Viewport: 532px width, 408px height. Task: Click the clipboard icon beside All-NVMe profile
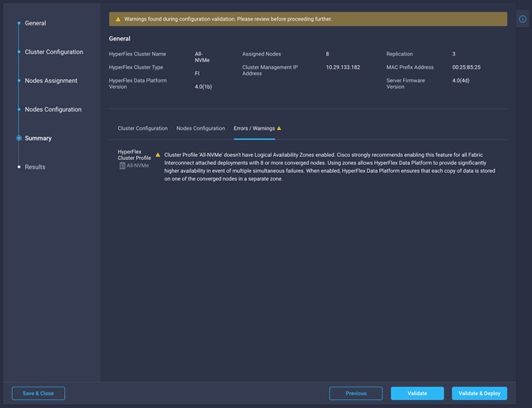tap(122, 166)
